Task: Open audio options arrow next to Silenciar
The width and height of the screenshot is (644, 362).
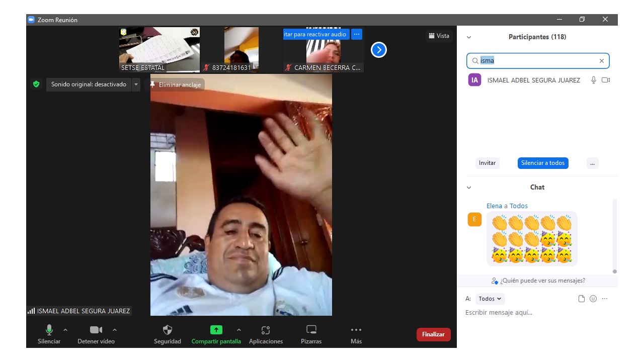Action: coord(65,330)
